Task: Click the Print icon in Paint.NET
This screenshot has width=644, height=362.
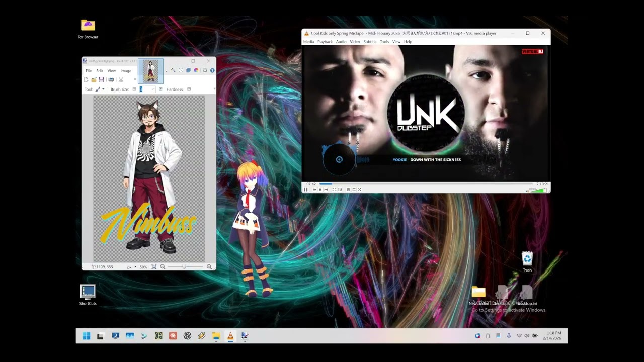Action: (x=111, y=79)
